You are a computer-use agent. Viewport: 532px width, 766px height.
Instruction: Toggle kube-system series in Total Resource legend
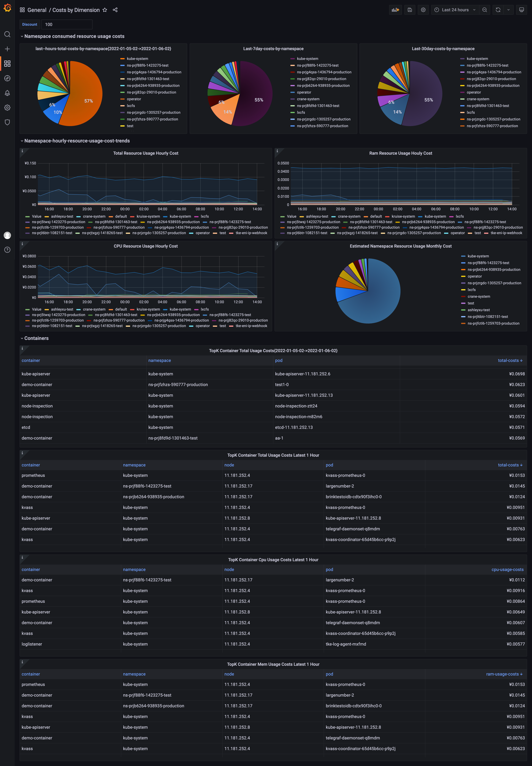(180, 217)
